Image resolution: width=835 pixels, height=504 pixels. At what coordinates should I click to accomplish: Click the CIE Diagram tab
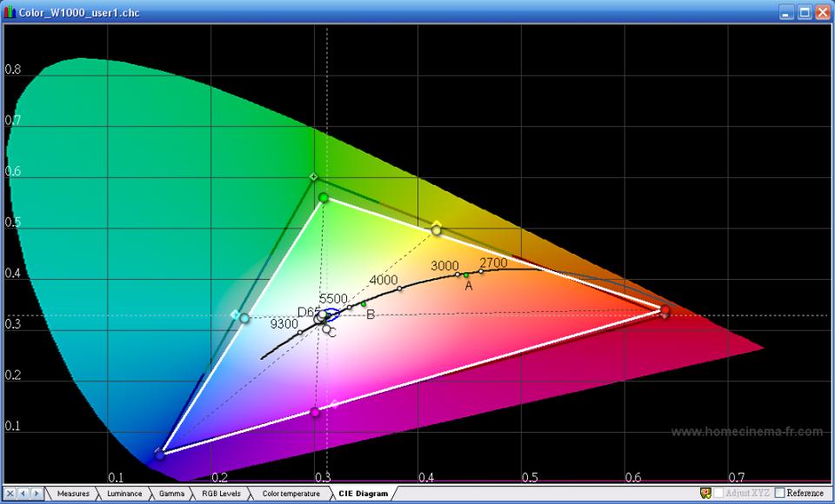tap(363, 494)
